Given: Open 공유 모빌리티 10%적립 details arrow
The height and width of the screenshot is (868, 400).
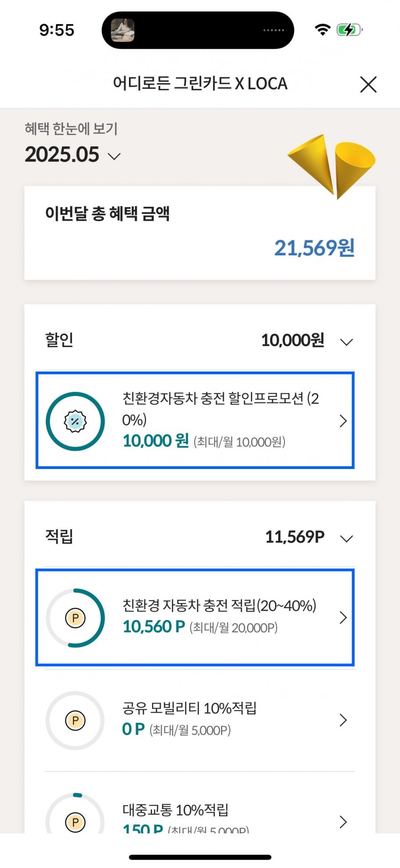Looking at the screenshot, I should coord(343,720).
